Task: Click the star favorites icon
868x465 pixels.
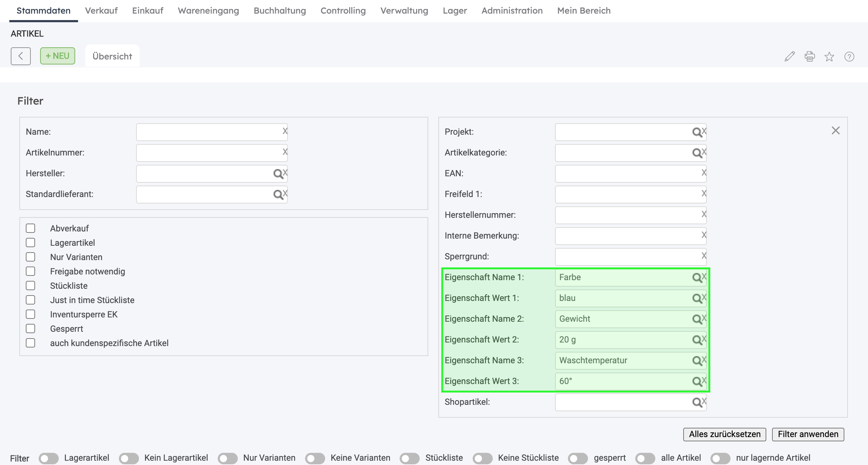Action: (829, 57)
